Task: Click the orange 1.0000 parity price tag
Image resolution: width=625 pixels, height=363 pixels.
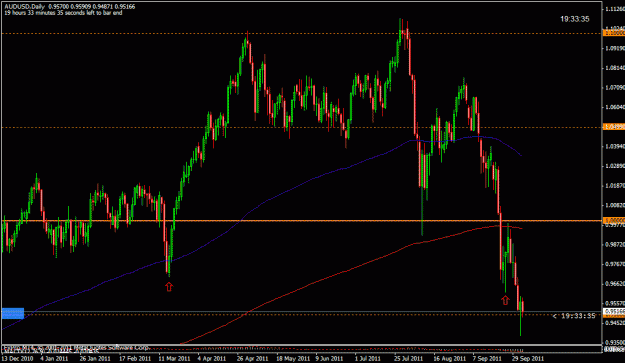Action: coord(614,220)
